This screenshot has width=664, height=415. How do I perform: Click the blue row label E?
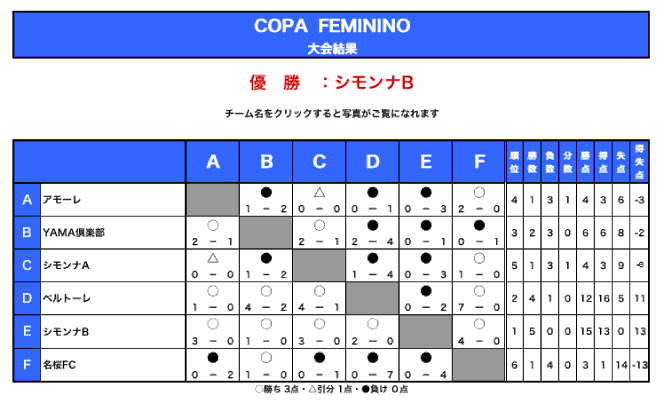[27, 331]
